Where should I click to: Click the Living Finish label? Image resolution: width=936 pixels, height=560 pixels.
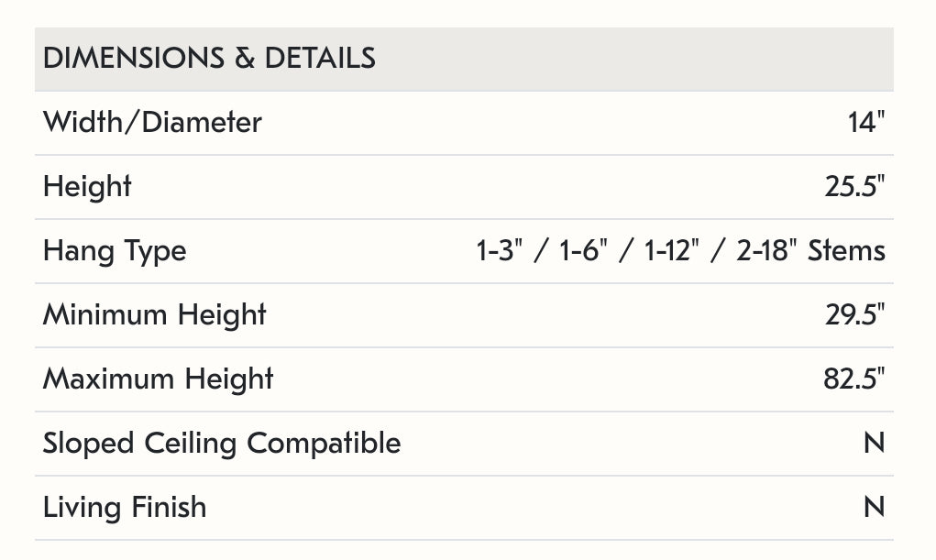[125, 508]
